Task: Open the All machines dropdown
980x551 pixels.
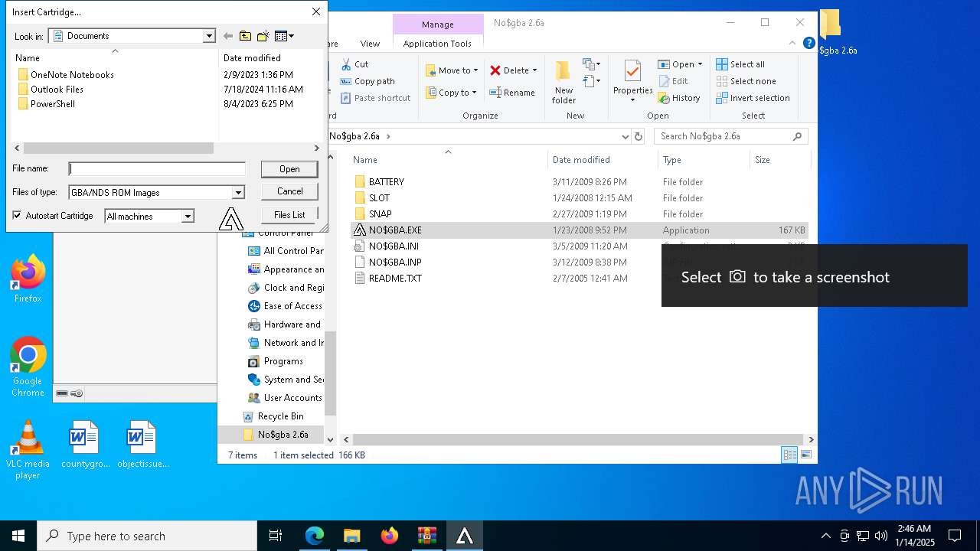Action: tap(188, 217)
